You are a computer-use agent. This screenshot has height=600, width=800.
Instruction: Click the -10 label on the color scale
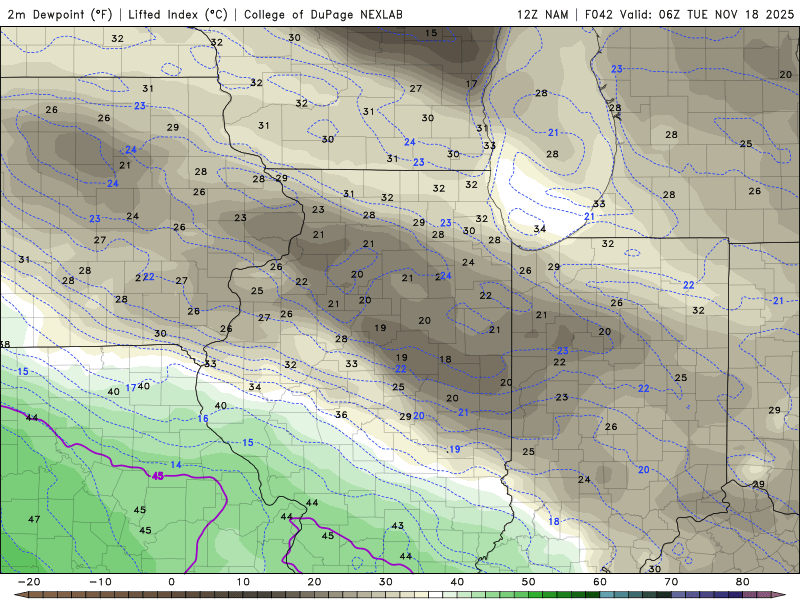pos(100,582)
